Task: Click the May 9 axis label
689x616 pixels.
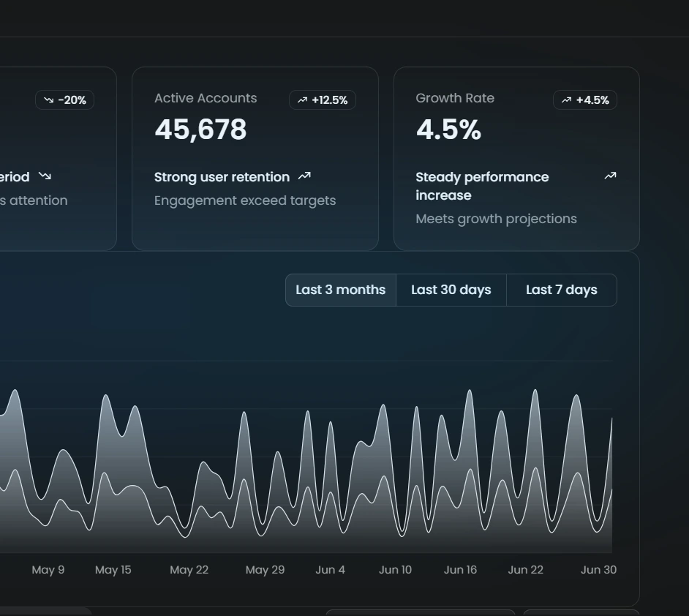Action: pos(48,570)
